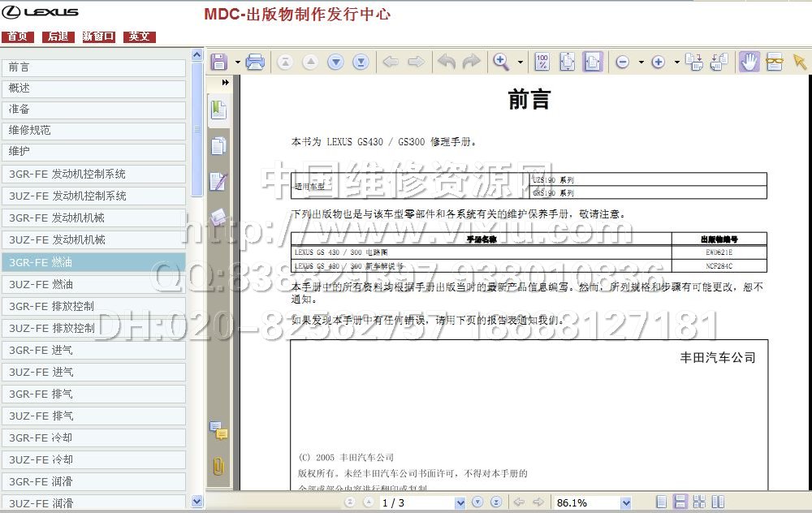Choose the arrow Select tool
The height and width of the screenshot is (513, 812).
point(800,62)
